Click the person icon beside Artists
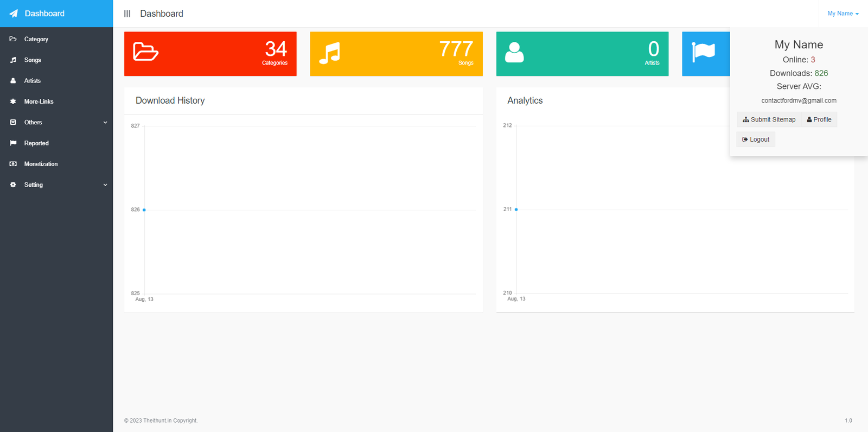Image resolution: width=868 pixels, height=432 pixels. tap(13, 81)
